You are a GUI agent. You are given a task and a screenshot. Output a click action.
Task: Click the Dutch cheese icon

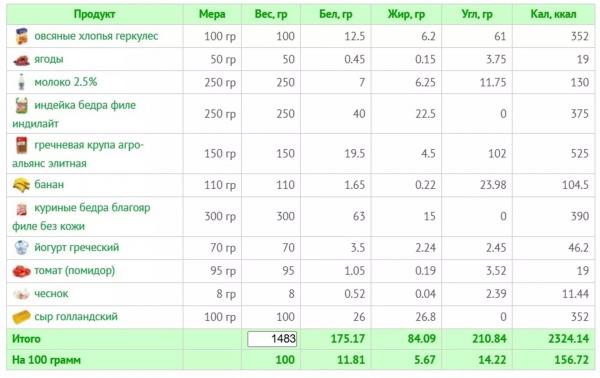[x=21, y=317]
